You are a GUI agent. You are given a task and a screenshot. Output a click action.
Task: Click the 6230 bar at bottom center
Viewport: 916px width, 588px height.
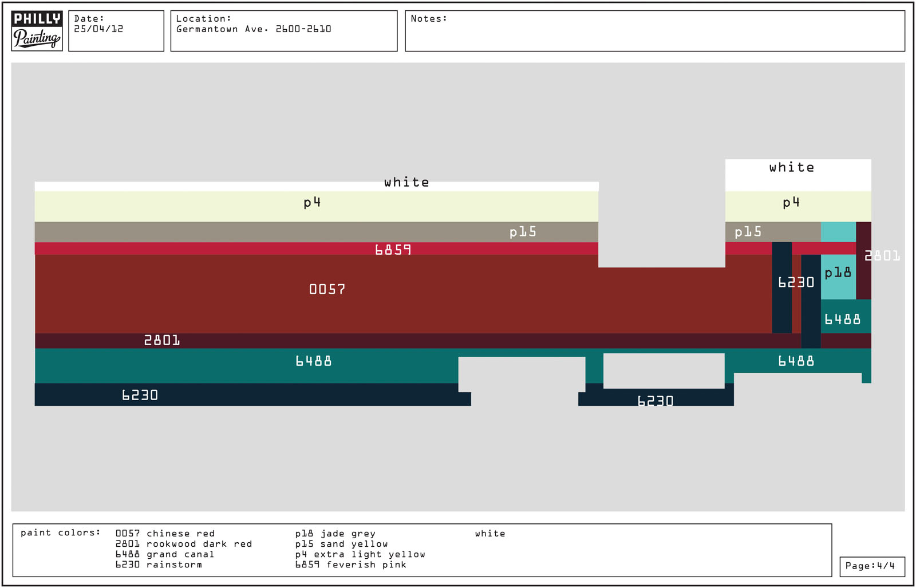point(656,397)
